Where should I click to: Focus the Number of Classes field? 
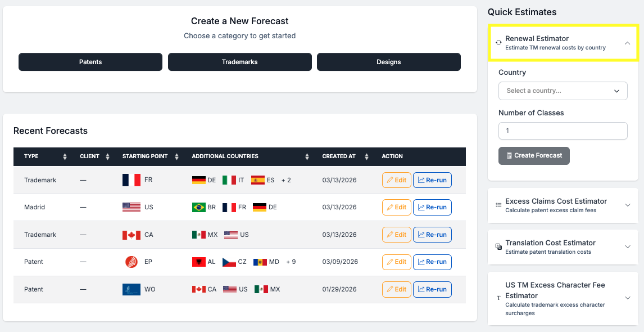click(x=563, y=131)
